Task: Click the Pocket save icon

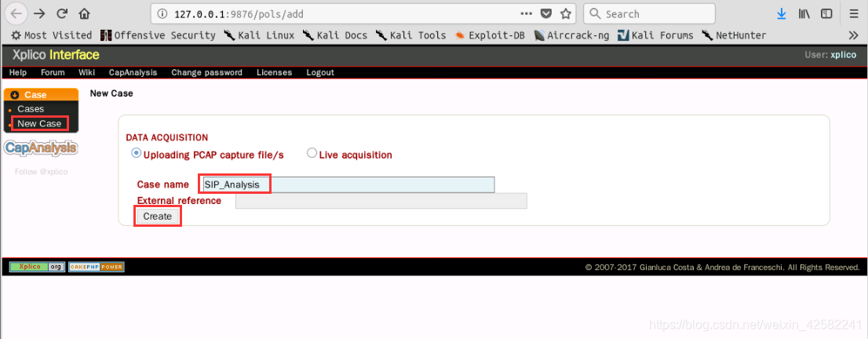Action: point(545,14)
